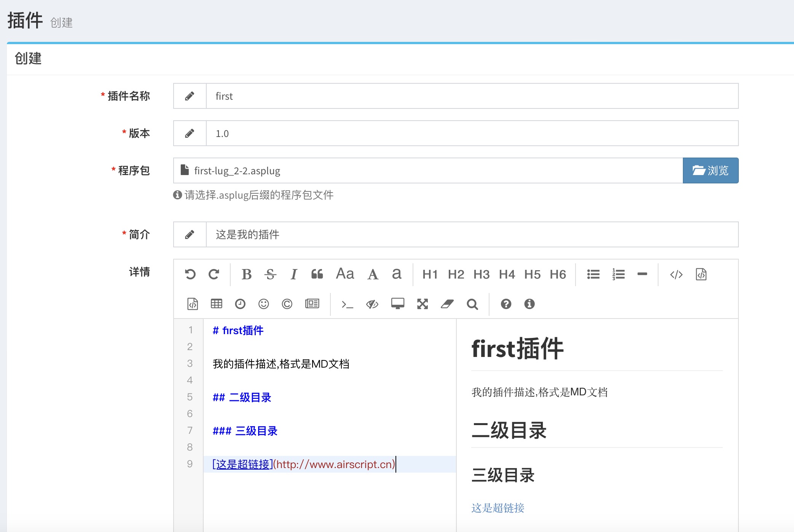The image size is (794, 532).
Task: Insert an ordered numbered list
Action: tap(619, 274)
